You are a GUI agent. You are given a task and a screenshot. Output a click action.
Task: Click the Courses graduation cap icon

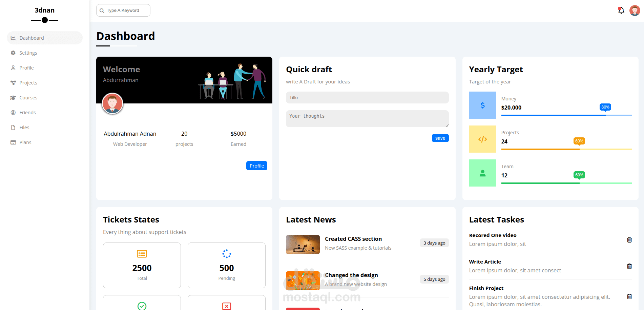(x=13, y=98)
